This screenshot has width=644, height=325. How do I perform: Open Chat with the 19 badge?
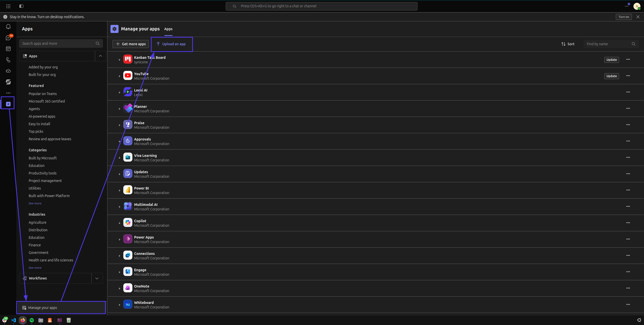pyautogui.click(x=8, y=38)
